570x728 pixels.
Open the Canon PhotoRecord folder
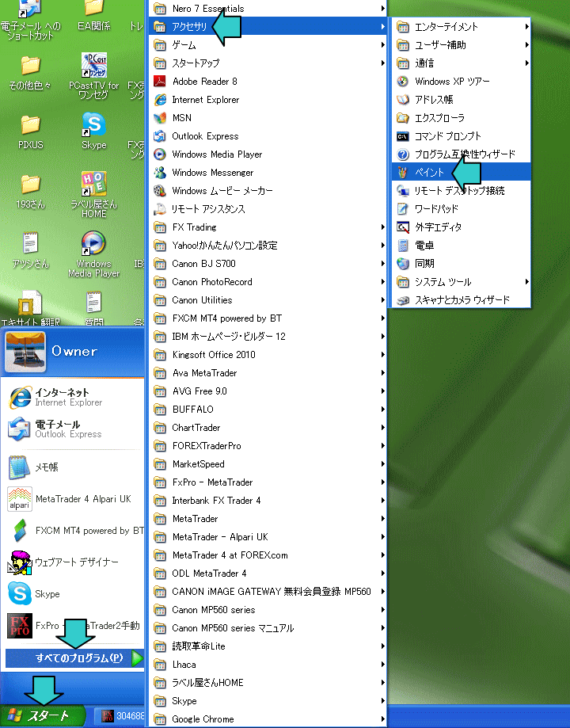[x=268, y=282]
